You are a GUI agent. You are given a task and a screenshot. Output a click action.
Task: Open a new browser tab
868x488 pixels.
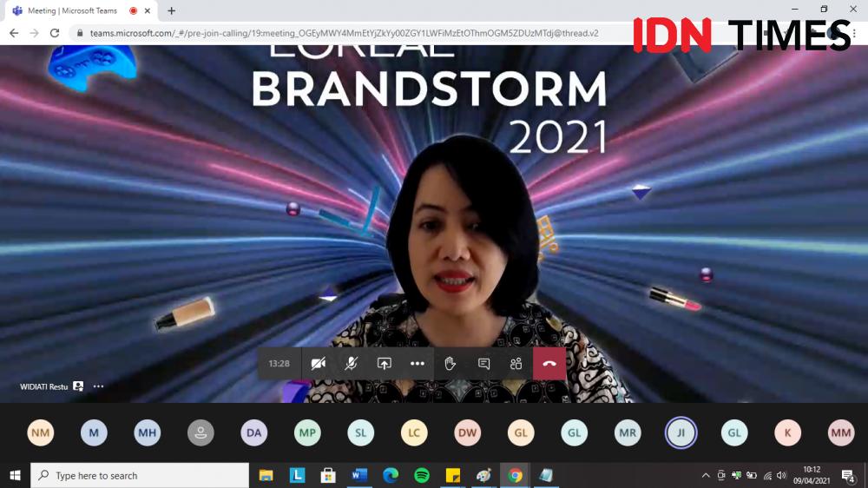[172, 10]
